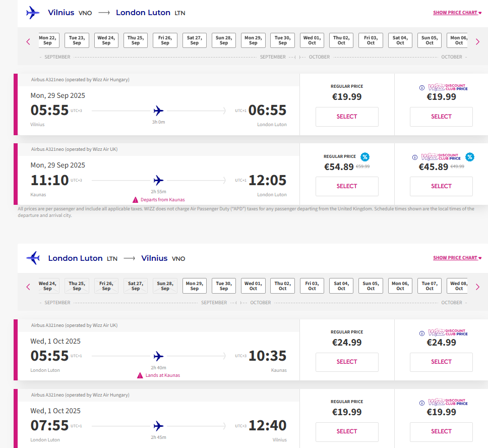
Task: Select the €19.99 Discount Club price for the 07:55 flight
Action: point(441,432)
